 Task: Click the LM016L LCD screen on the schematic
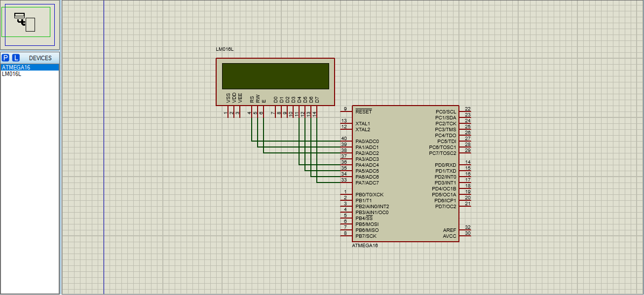point(275,76)
